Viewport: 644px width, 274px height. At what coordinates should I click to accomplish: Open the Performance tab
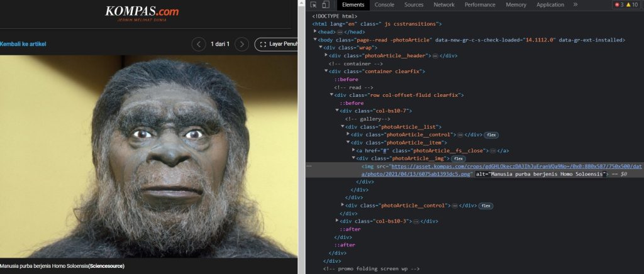coord(480,5)
